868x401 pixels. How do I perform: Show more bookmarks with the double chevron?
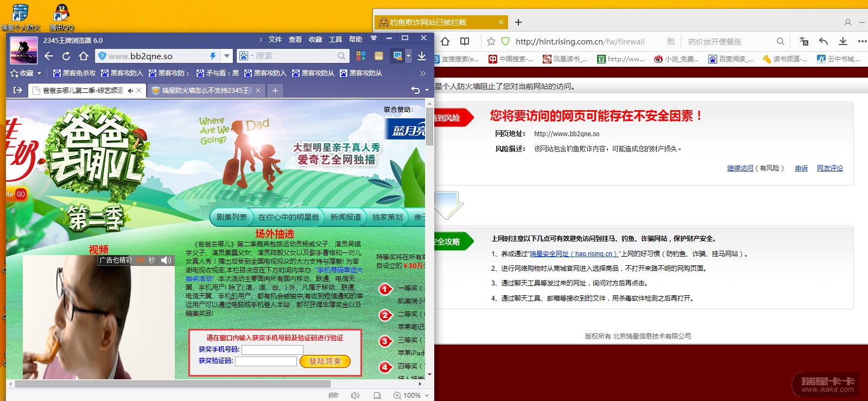click(x=423, y=73)
